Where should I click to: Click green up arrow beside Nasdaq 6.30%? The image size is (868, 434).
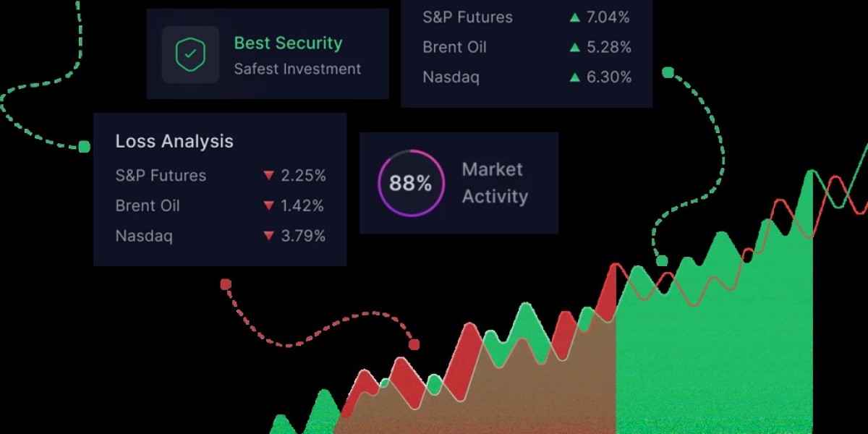575,77
